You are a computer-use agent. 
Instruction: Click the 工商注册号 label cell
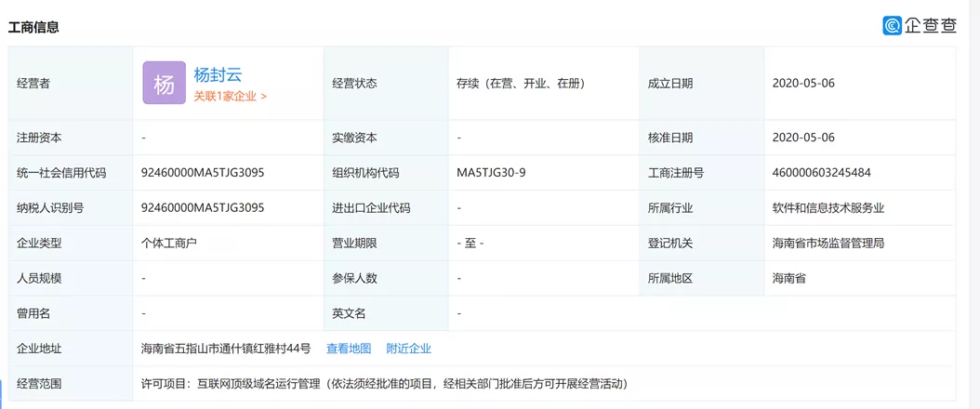click(701, 172)
